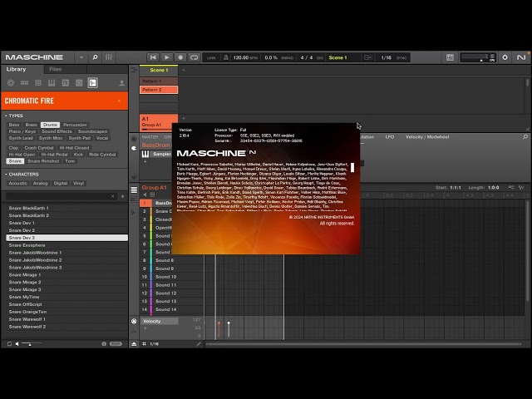Select the Instruments browser icon
Screen dimensions: 532x399
tap(52, 83)
